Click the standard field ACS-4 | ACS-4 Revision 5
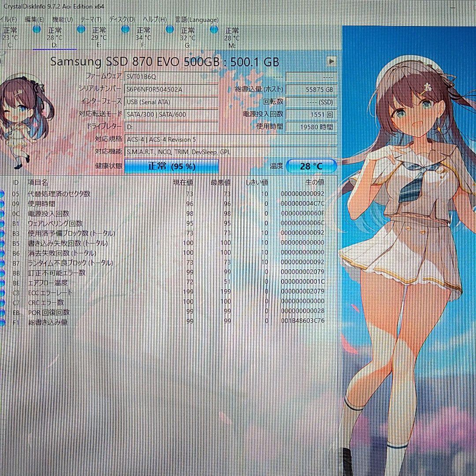This screenshot has width=476, height=476. (x=231, y=139)
